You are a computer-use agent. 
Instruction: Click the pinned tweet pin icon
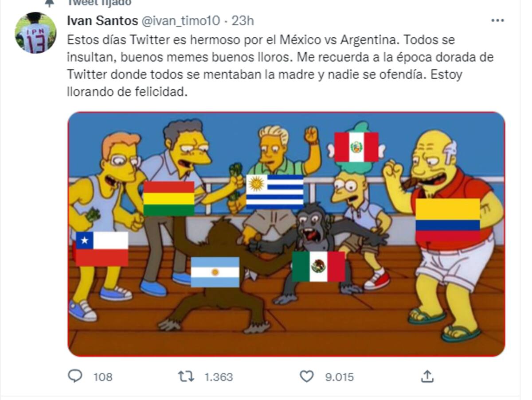[x=50, y=3]
